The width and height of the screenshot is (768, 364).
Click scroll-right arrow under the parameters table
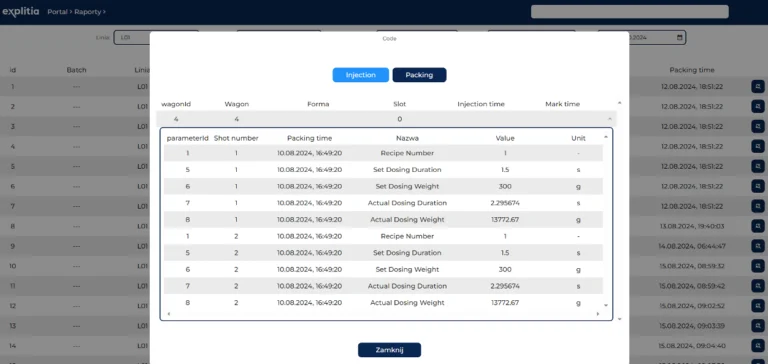point(598,314)
